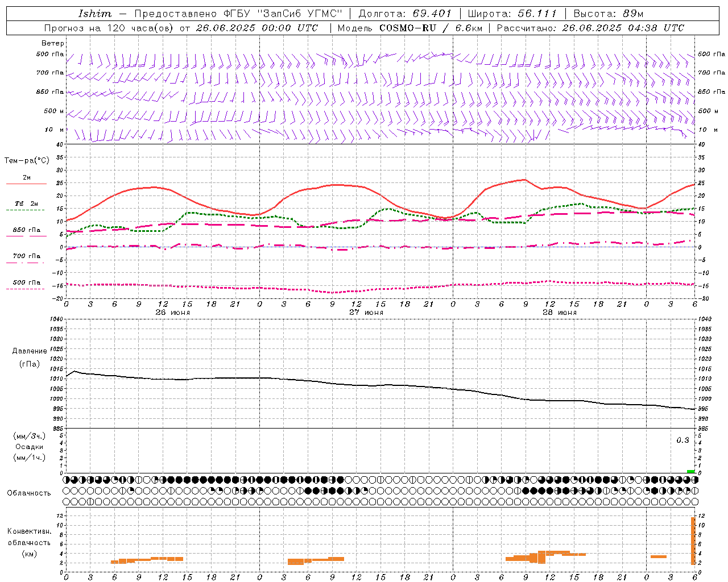Click the '(мм/3ч.)' precipitation unit label
Image resolution: width=728 pixels, height=582 pixels.
click(30, 436)
